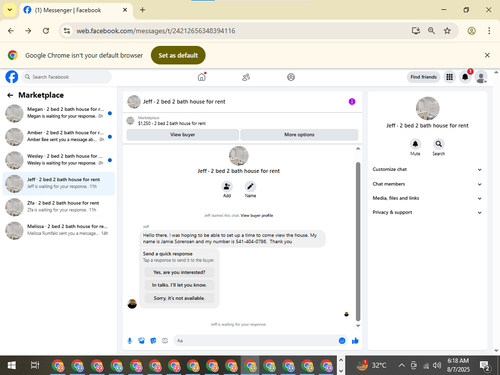The width and height of the screenshot is (500, 375).
Task: Attach a file icon in composer
Action: 141,341
